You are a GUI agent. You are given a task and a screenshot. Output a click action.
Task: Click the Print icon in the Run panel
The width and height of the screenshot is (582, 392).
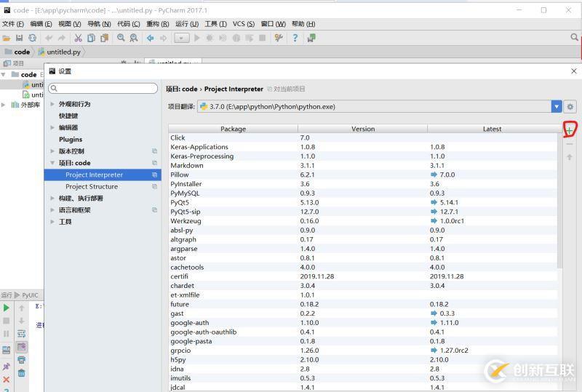pos(22,360)
